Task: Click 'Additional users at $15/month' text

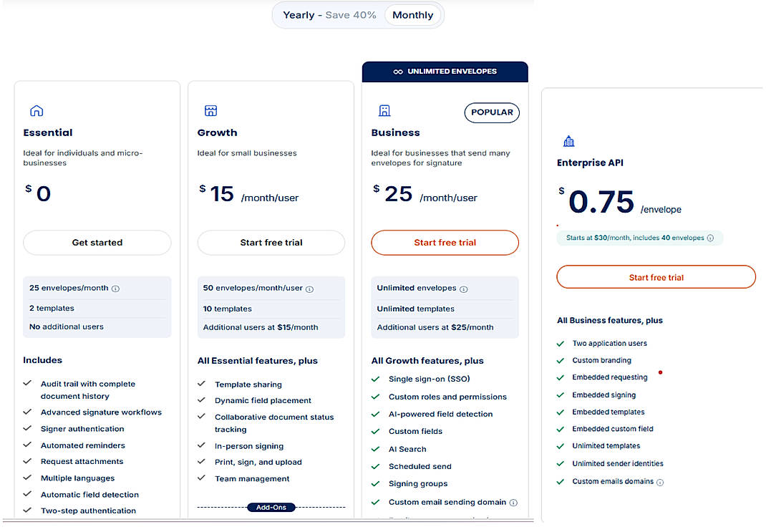Action: (x=261, y=327)
